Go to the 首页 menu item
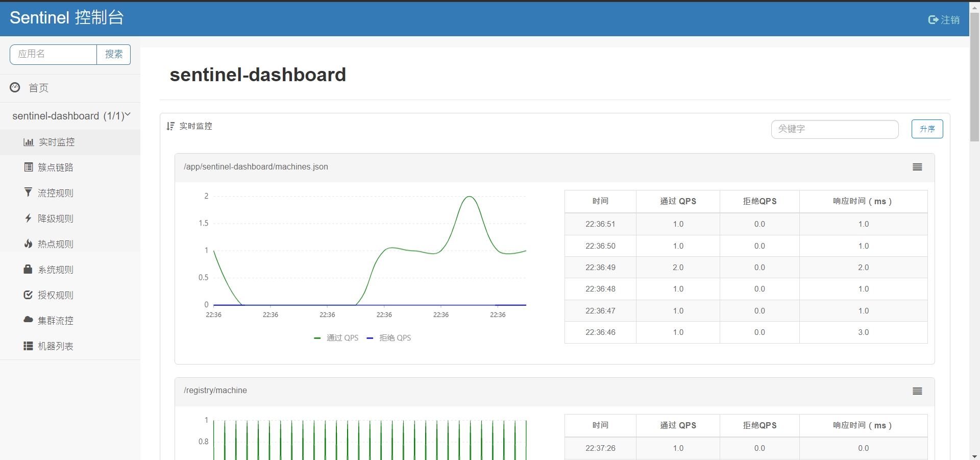980x460 pixels. [38, 88]
